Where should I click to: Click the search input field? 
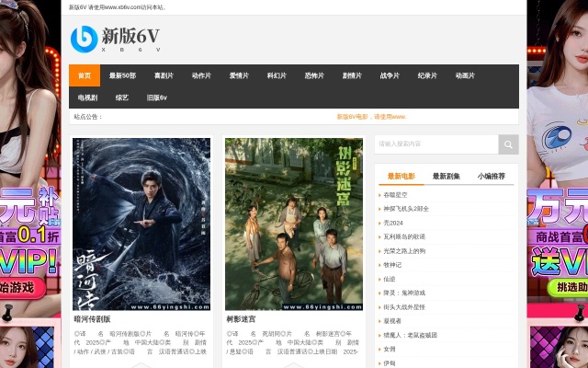click(x=436, y=144)
